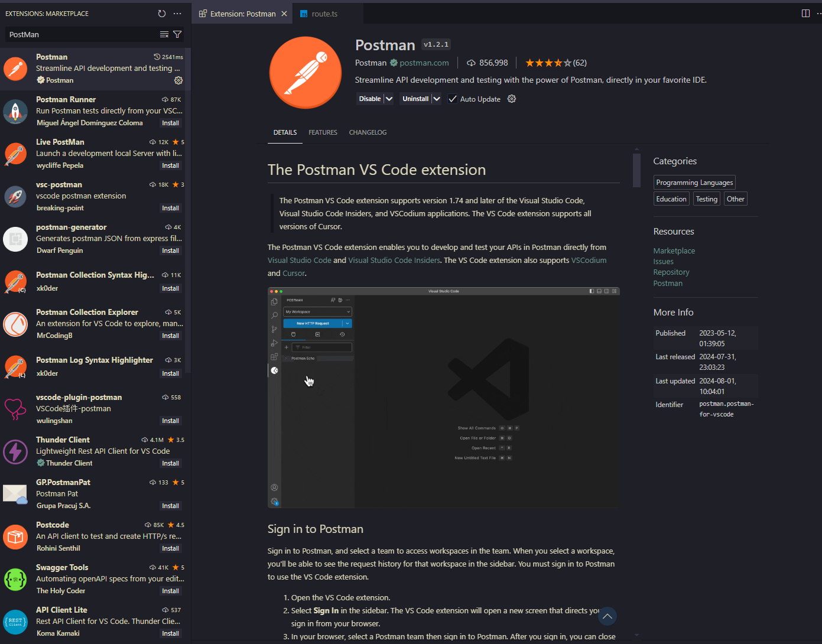Open the Marketplace resource link

tap(674, 251)
